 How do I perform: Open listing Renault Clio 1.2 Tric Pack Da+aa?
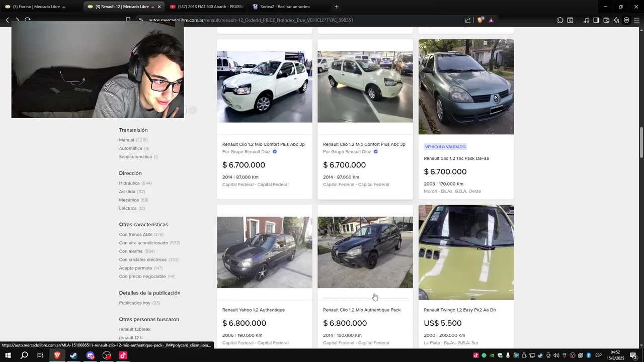point(456,158)
